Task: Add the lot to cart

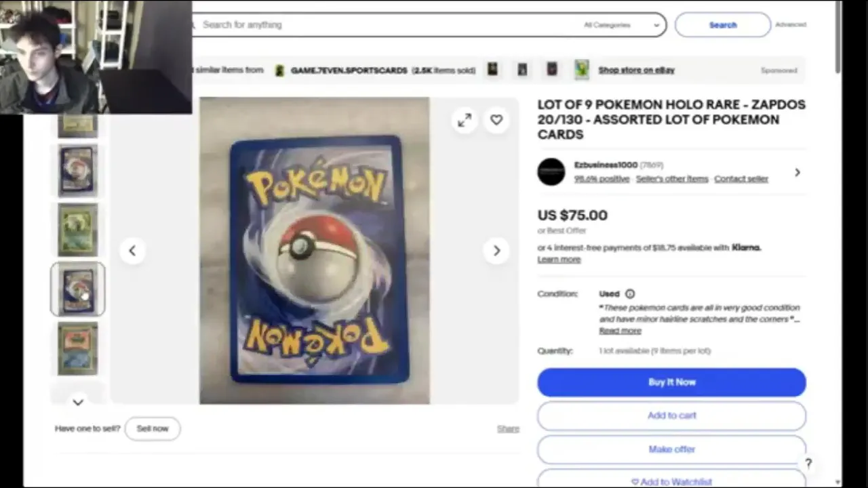Action: coord(672,415)
